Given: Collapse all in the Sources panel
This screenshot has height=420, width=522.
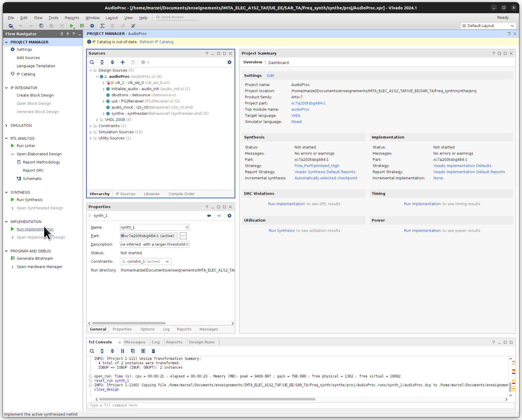Looking at the screenshot, I should [102, 62].
